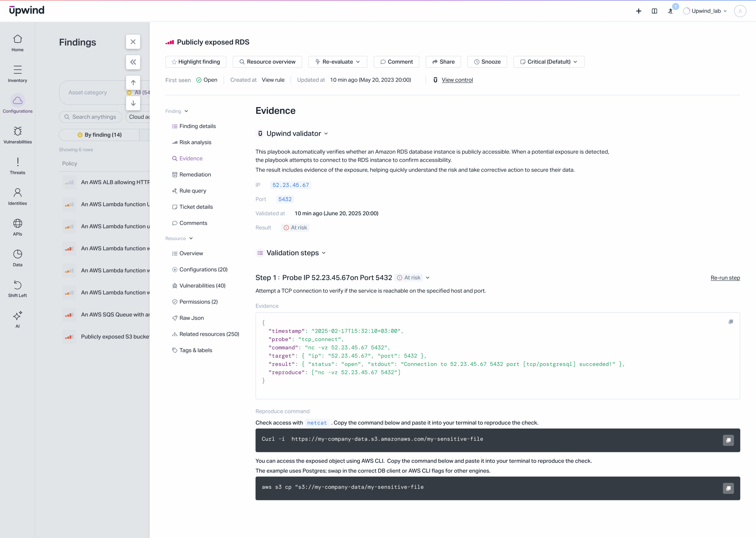Click the View control link

pyautogui.click(x=457, y=80)
